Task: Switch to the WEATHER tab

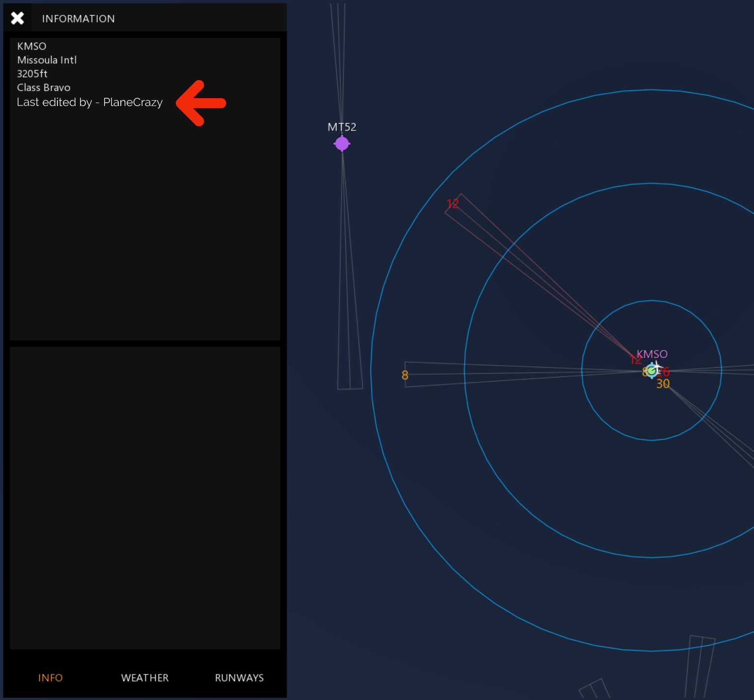Action: pyautogui.click(x=145, y=677)
